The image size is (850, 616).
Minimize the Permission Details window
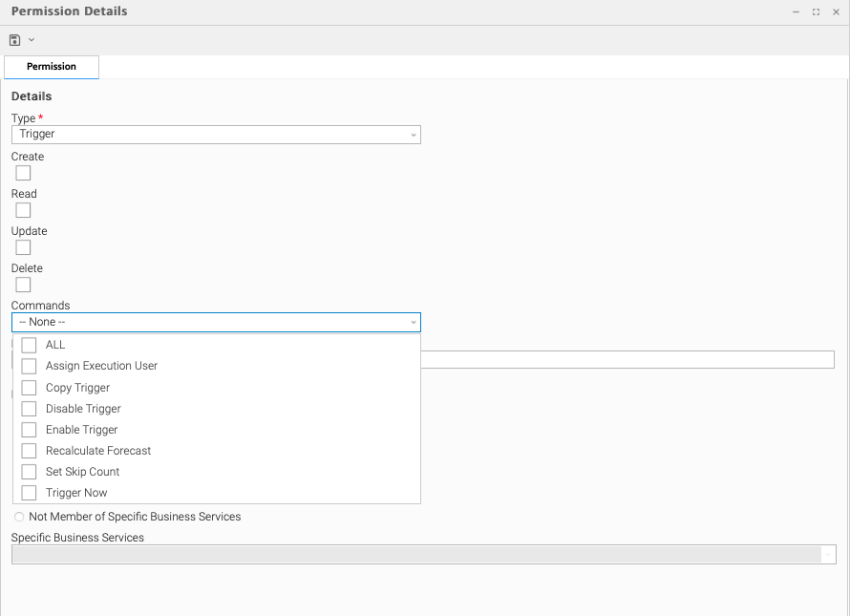[796, 11]
